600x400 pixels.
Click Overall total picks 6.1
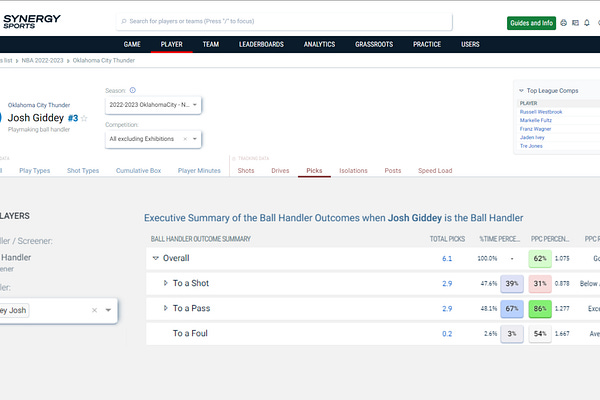447,259
